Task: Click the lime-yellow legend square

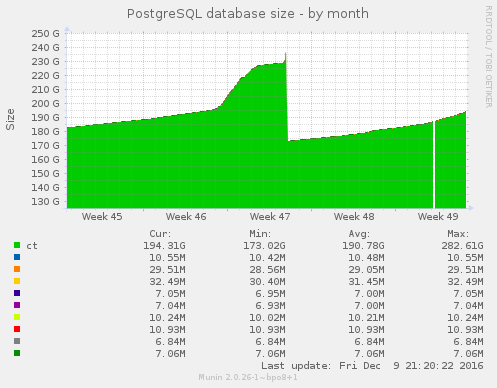Action: pyautogui.click(x=17, y=317)
